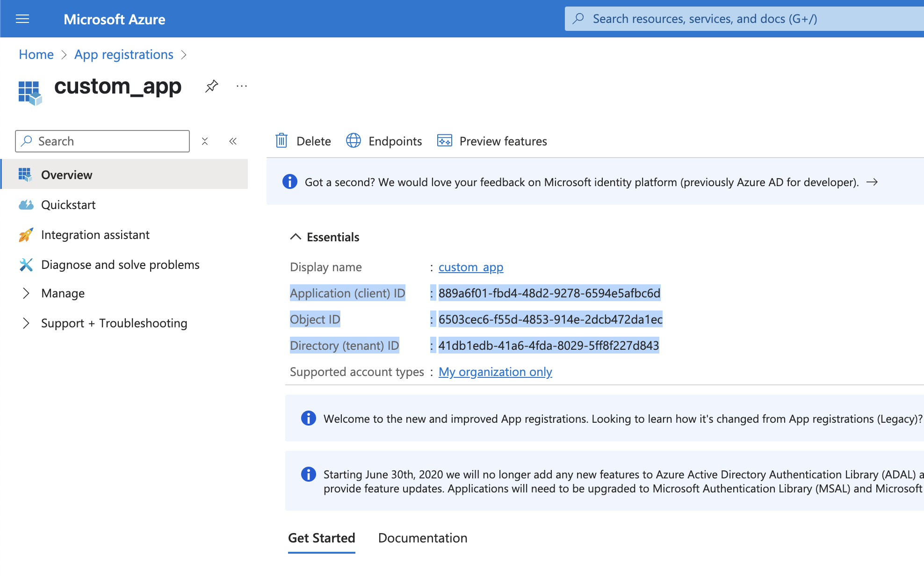The image size is (924, 578).
Task: Click the custom_app page heading
Action: [x=118, y=86]
